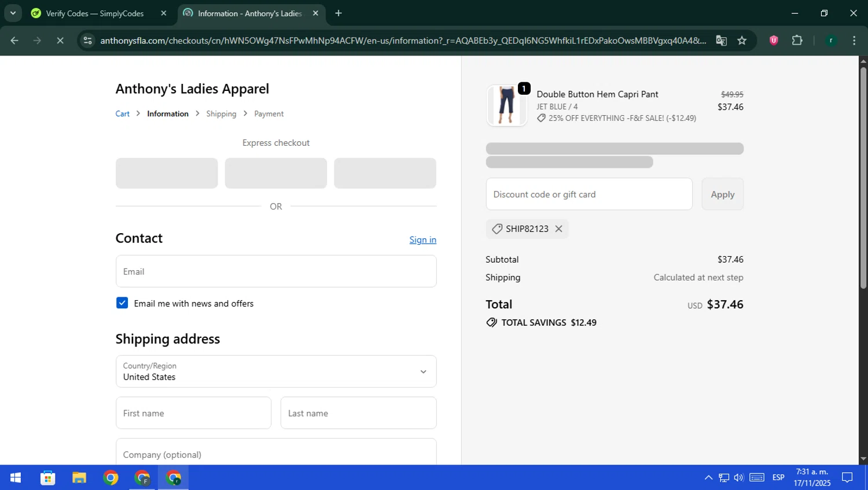Viewport: 868px width, 490px height.
Task: Show hidden system tray icons
Action: 708,478
